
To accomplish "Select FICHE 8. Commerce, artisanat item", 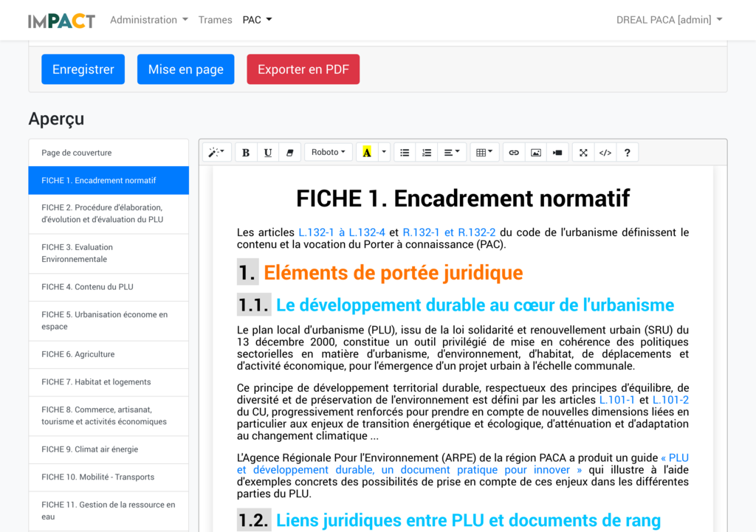I will [x=109, y=416].
